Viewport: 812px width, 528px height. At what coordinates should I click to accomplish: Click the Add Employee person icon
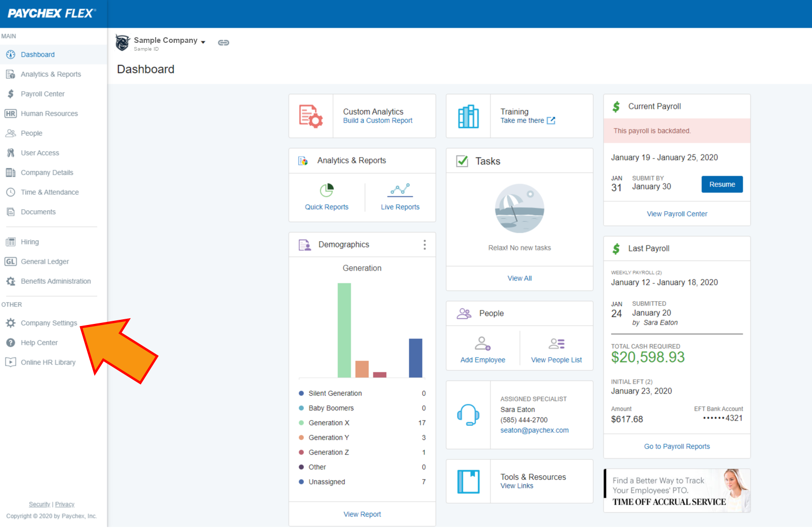pyautogui.click(x=483, y=344)
